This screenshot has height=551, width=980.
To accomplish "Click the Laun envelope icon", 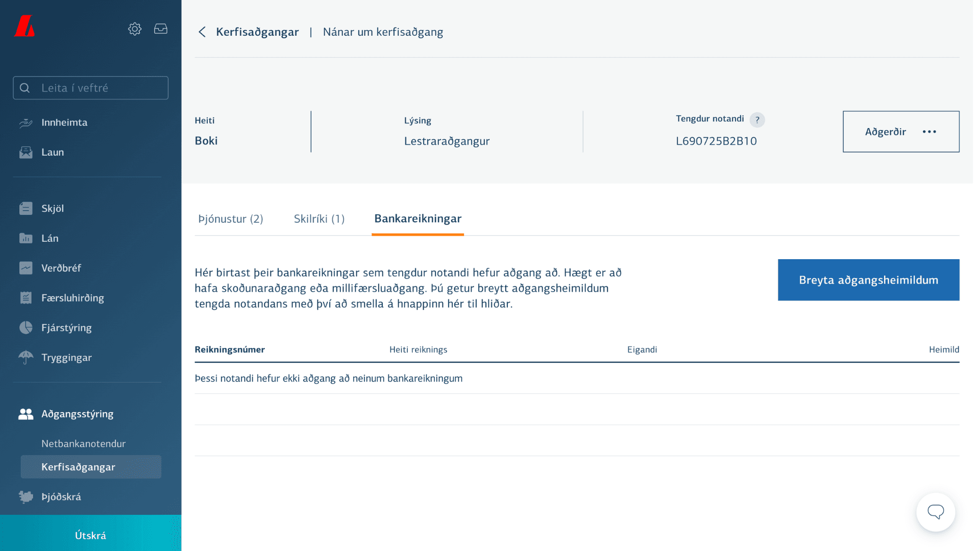I will pyautogui.click(x=26, y=153).
